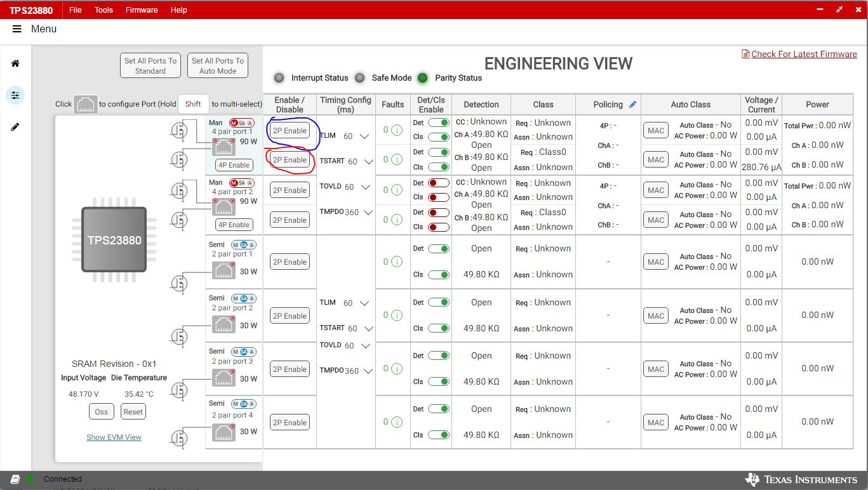Toggle Cls for 2 pair port 4

click(x=438, y=435)
